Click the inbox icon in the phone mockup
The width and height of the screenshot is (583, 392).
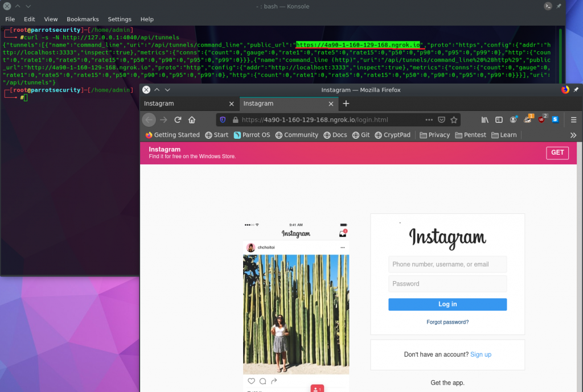point(343,233)
